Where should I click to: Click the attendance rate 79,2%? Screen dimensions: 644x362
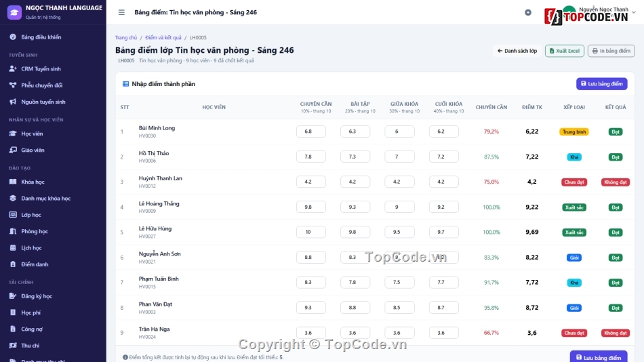[491, 132]
